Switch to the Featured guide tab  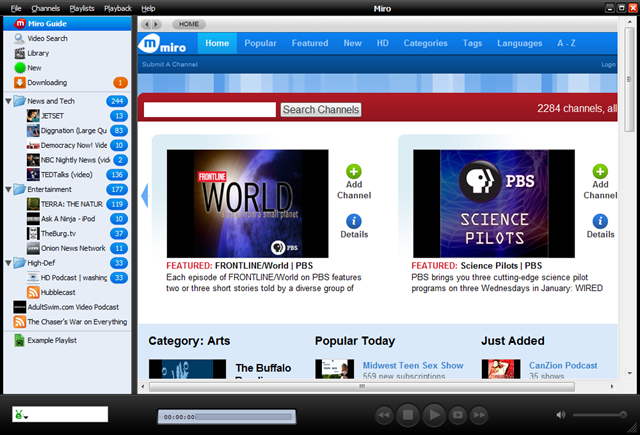tap(310, 43)
